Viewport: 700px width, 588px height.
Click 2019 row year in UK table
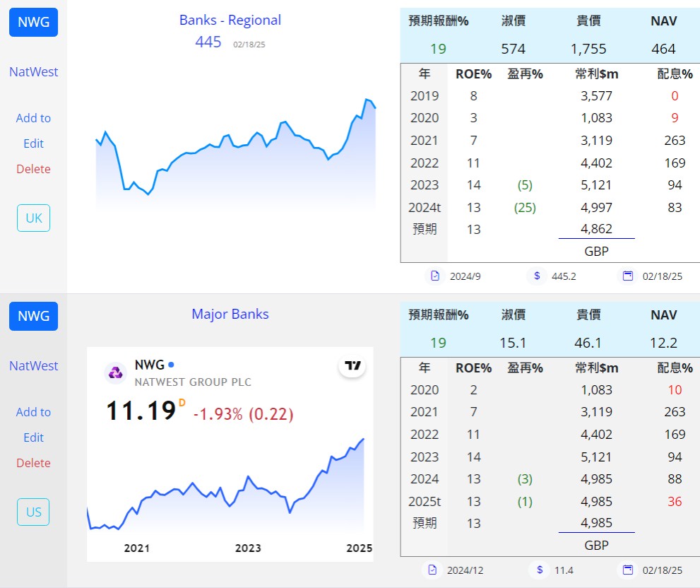click(424, 95)
